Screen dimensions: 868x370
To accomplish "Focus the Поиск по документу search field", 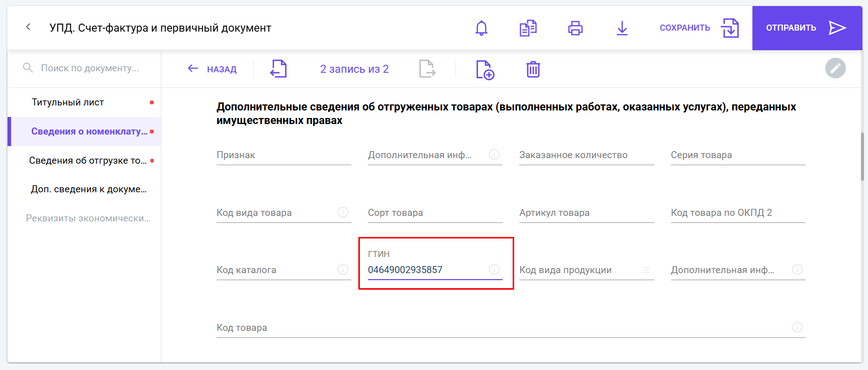I will click(89, 68).
